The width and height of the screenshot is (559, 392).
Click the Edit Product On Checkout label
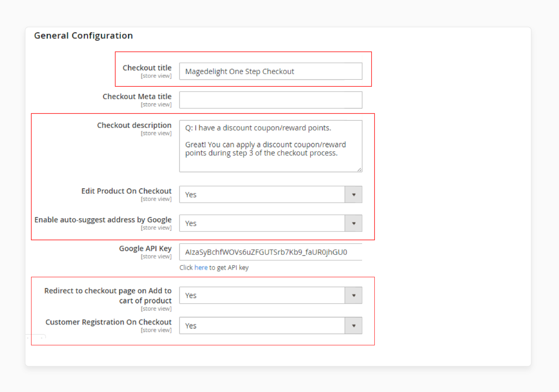[x=126, y=191]
